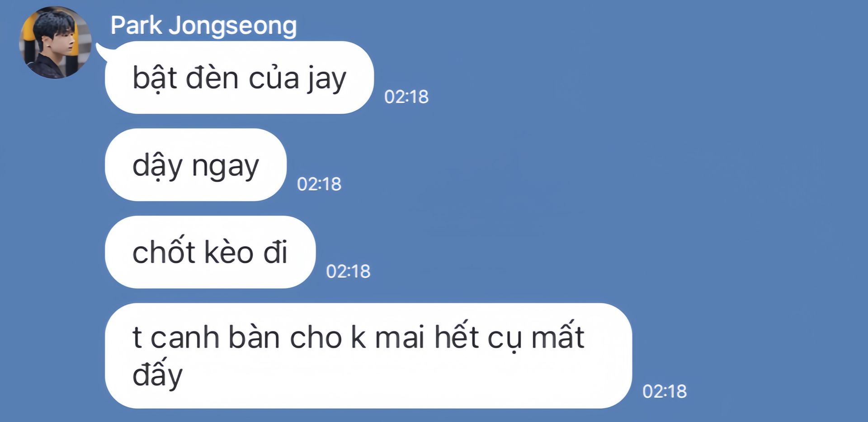Select the 'chốt kèo đi' message bubble
The image size is (868, 422).
(210, 252)
